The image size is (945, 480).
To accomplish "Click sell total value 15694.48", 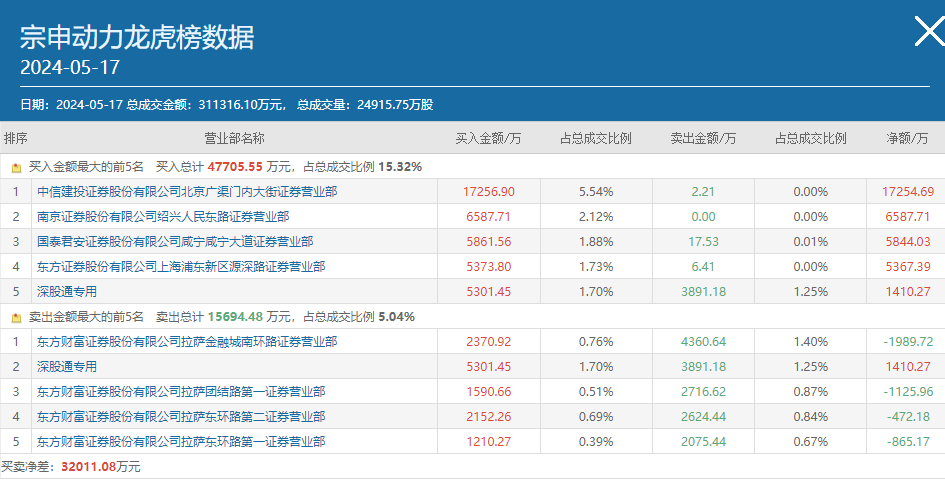I will coord(235,317).
